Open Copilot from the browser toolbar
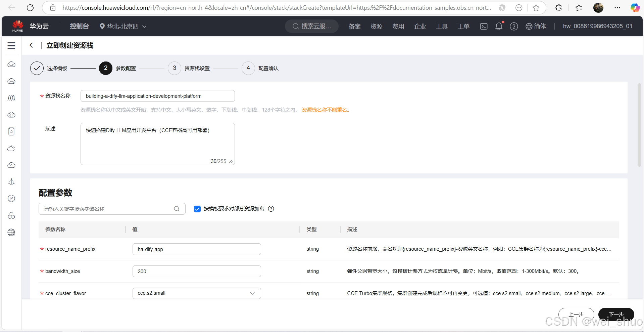This screenshot has width=644, height=332. 635,7
